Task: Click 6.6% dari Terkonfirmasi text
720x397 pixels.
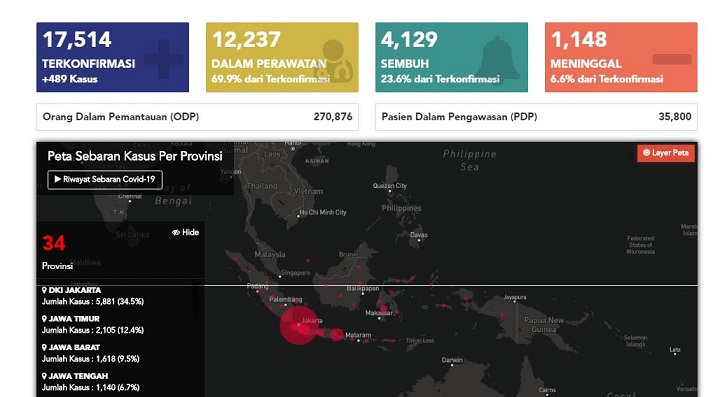Action: click(607, 79)
